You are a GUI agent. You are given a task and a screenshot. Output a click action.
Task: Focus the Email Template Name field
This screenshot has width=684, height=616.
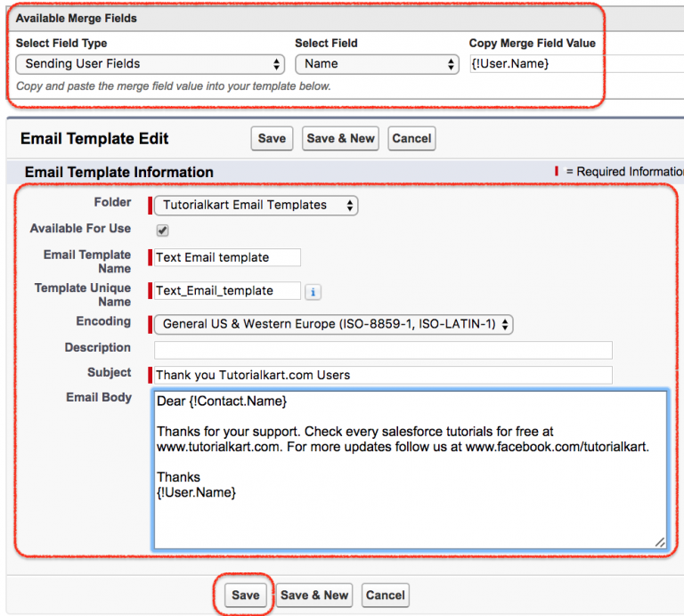[227, 257]
